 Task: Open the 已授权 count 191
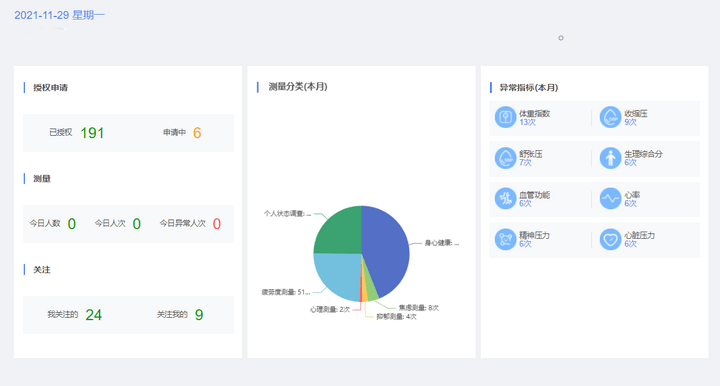click(x=92, y=133)
